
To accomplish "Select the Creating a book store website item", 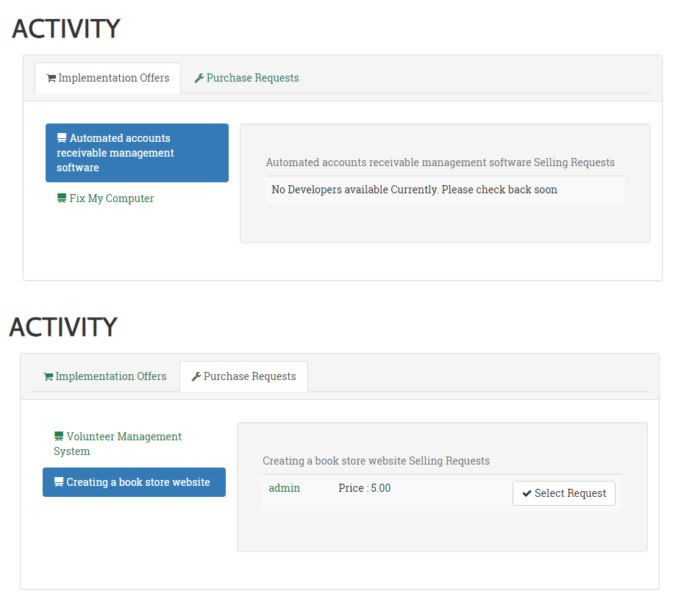I will pyautogui.click(x=138, y=482).
